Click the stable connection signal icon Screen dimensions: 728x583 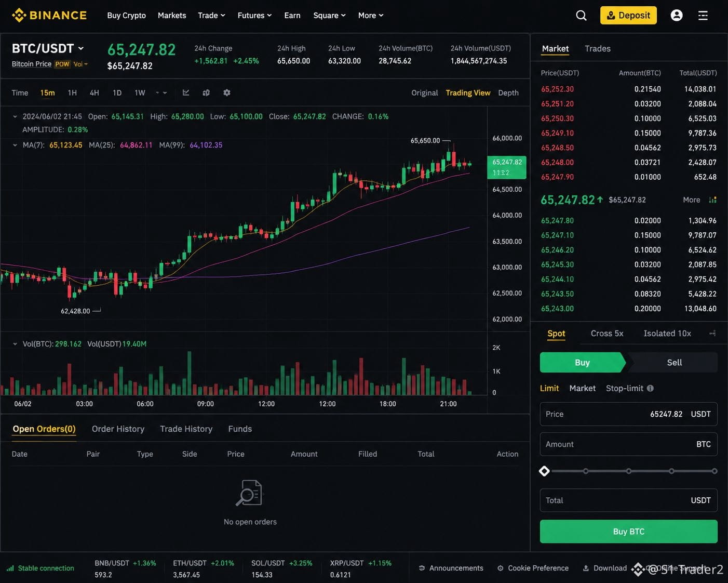[10, 568]
